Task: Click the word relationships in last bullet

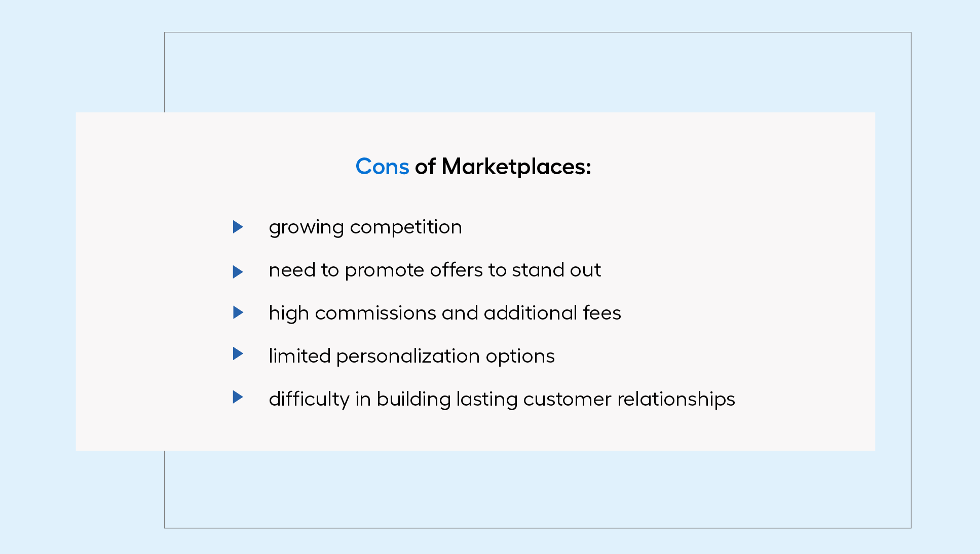Action: click(676, 400)
